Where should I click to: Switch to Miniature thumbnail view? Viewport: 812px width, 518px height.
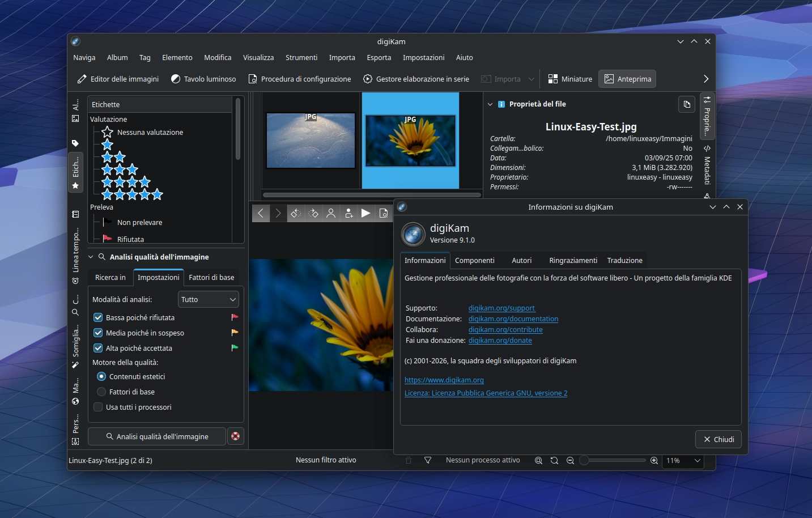pyautogui.click(x=570, y=79)
